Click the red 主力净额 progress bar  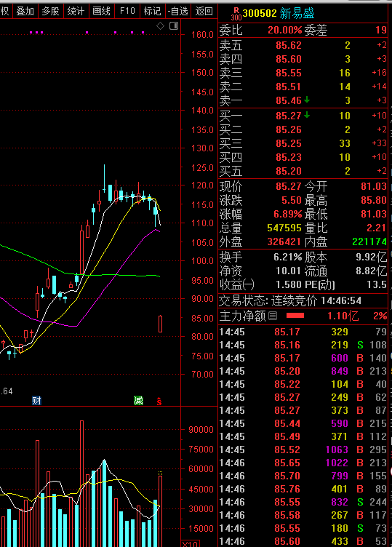[x=295, y=316]
